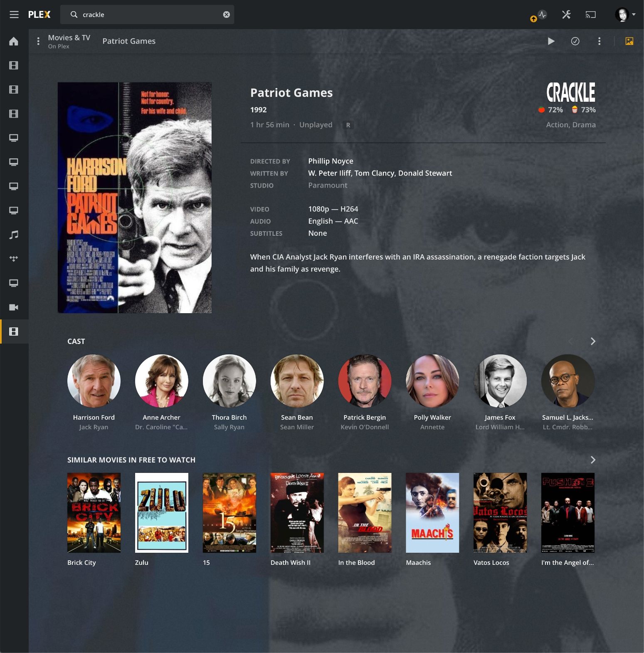Click the Drama genre link
This screenshot has width=644, height=653.
[x=584, y=125]
